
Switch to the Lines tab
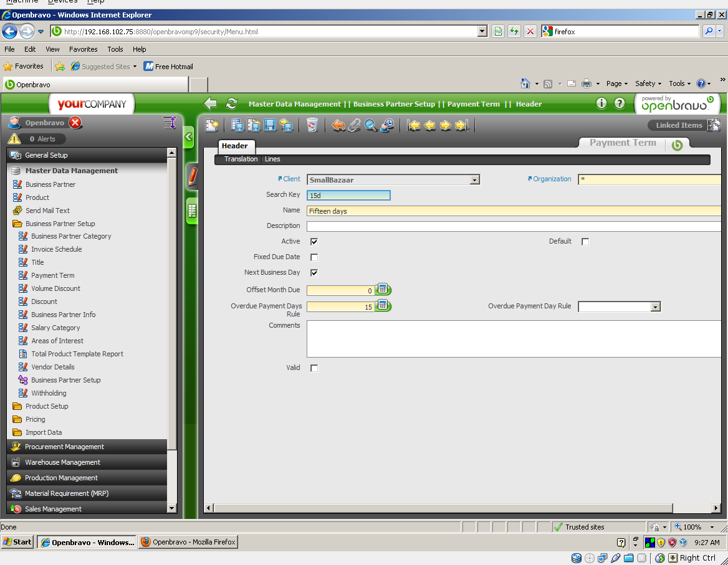click(x=272, y=159)
